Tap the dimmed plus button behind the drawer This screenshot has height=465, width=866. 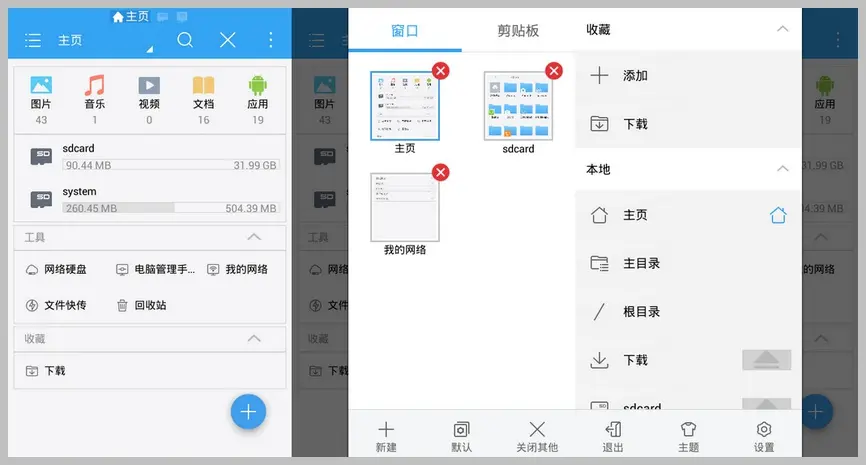[x=816, y=411]
